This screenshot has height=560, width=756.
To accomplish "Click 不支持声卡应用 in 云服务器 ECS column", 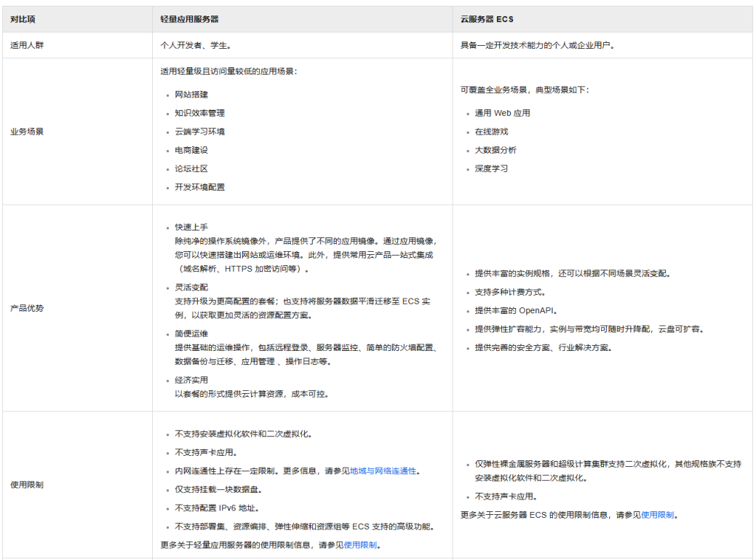I will pyautogui.click(x=506, y=496).
